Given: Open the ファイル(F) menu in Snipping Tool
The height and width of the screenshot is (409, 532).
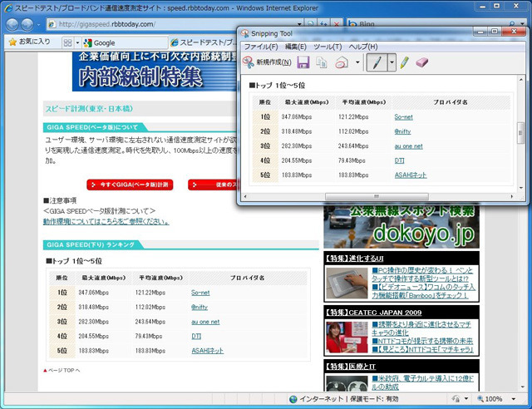Looking at the screenshot, I should coord(261,47).
